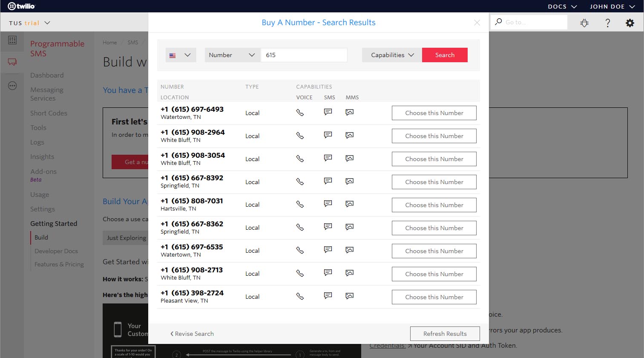The image size is (644, 358).
Task: Choose number +1 (615) 908-2713
Action: pos(434,274)
